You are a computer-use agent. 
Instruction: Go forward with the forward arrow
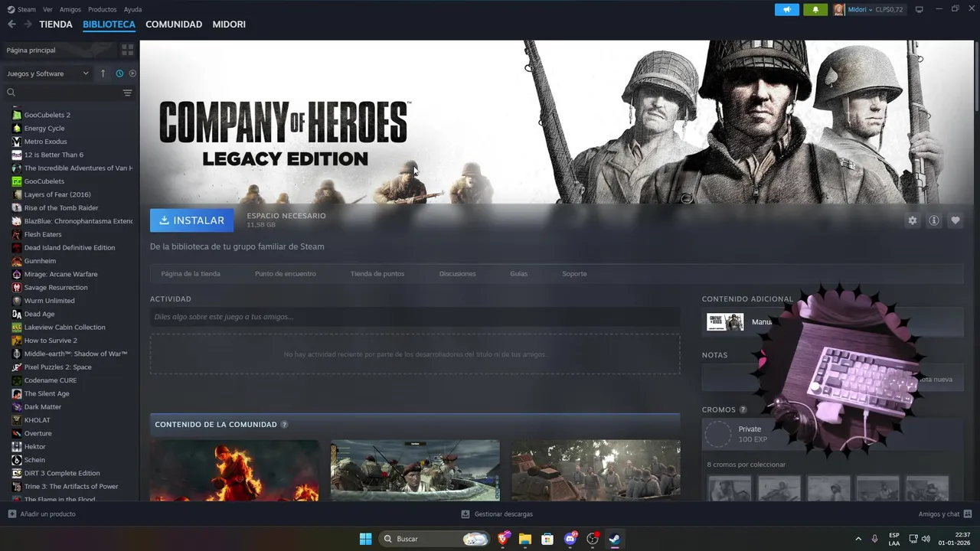coord(28,24)
